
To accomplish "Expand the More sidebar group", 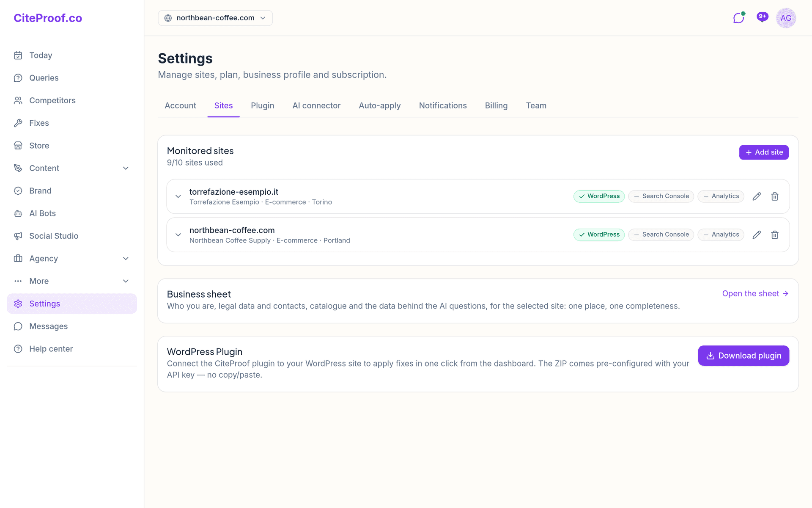I will coord(72,281).
